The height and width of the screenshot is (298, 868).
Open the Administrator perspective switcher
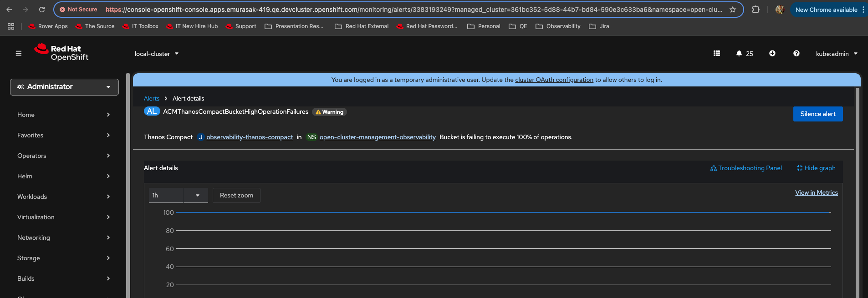(x=64, y=87)
